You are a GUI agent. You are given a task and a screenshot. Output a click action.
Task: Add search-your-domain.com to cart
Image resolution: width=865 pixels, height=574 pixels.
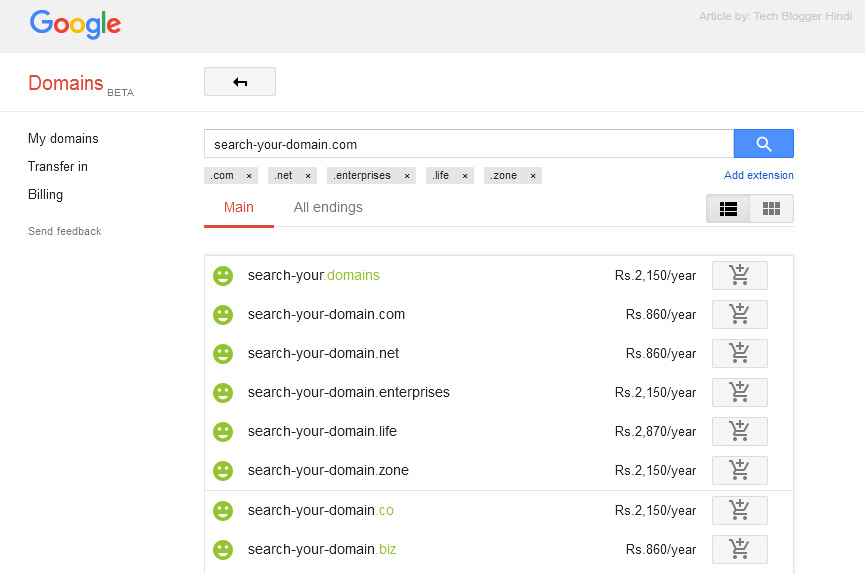(x=740, y=315)
